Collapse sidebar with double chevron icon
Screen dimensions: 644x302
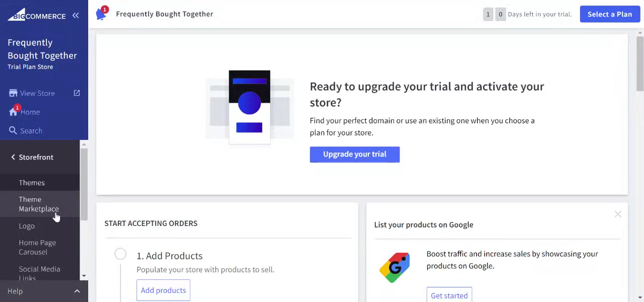pos(76,16)
